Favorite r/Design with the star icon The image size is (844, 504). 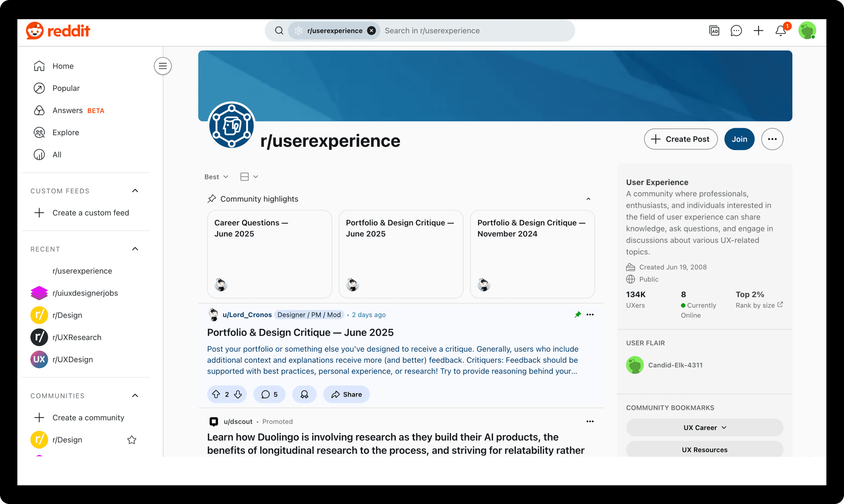[x=132, y=440]
